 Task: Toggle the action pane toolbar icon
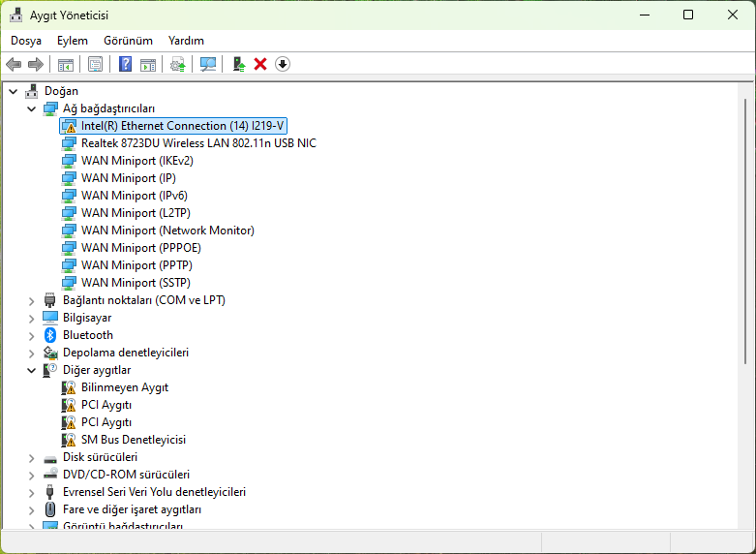point(148,64)
